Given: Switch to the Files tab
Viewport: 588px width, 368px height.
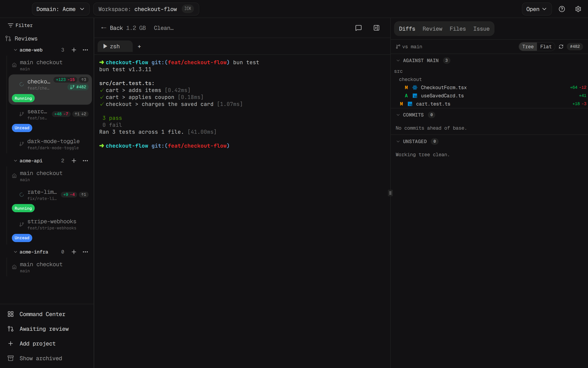Looking at the screenshot, I should click(458, 29).
